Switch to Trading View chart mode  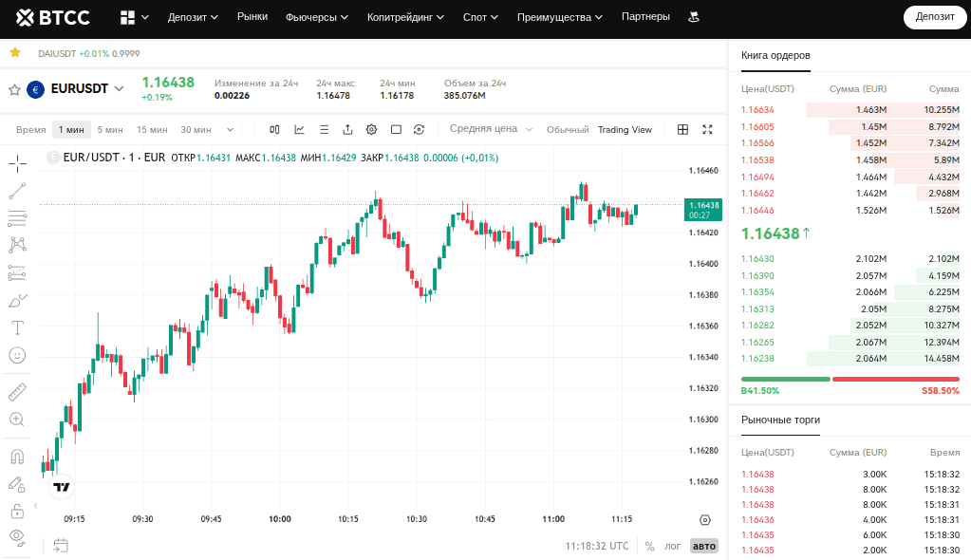[x=625, y=129]
